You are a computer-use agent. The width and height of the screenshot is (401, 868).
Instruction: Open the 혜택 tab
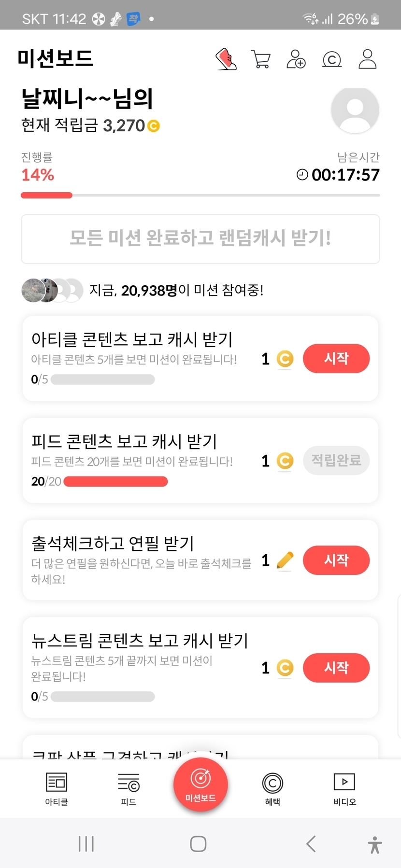(272, 788)
